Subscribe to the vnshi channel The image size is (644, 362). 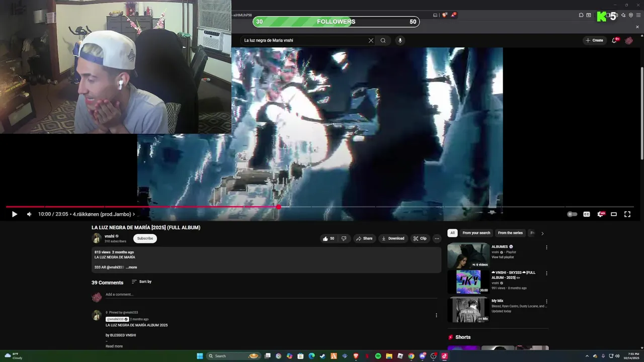click(x=145, y=238)
